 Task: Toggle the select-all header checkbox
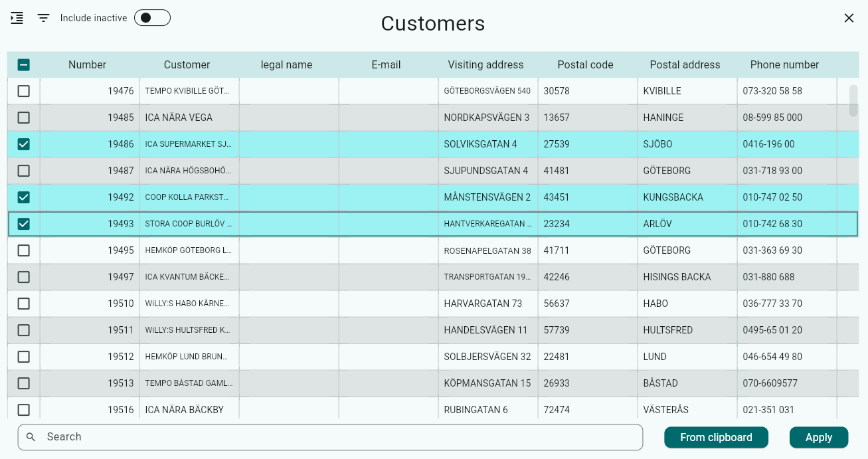pos(23,64)
